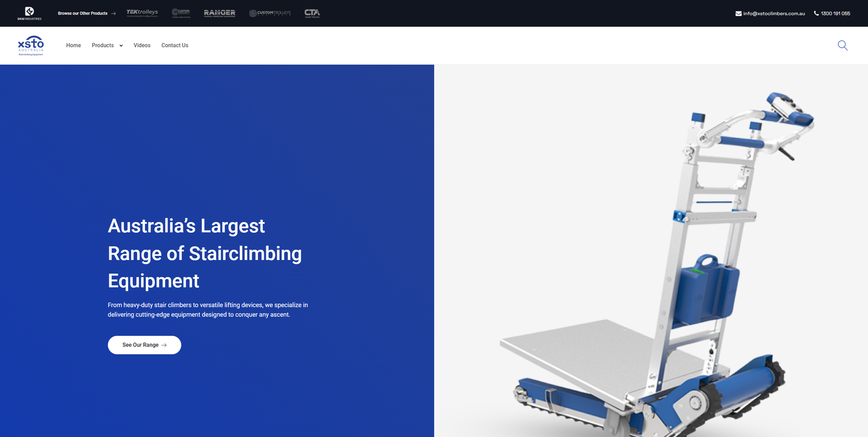
Task: Click Browse our Other Products text
Action: 82,14
